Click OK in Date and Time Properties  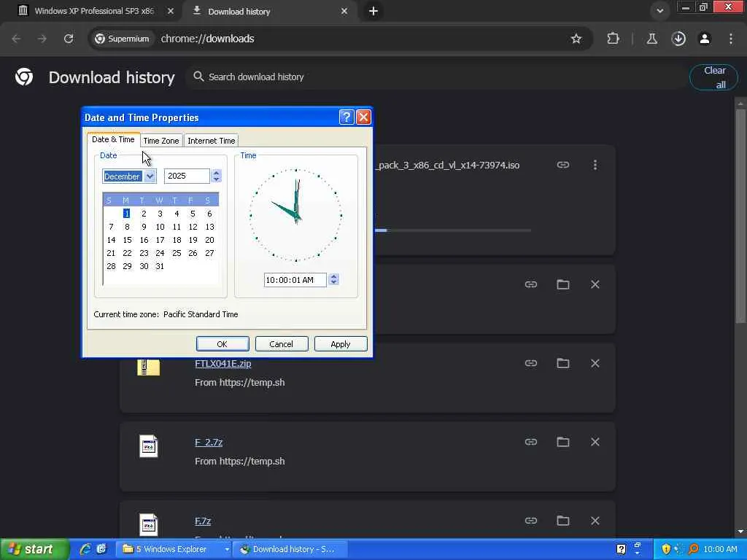pyautogui.click(x=222, y=344)
